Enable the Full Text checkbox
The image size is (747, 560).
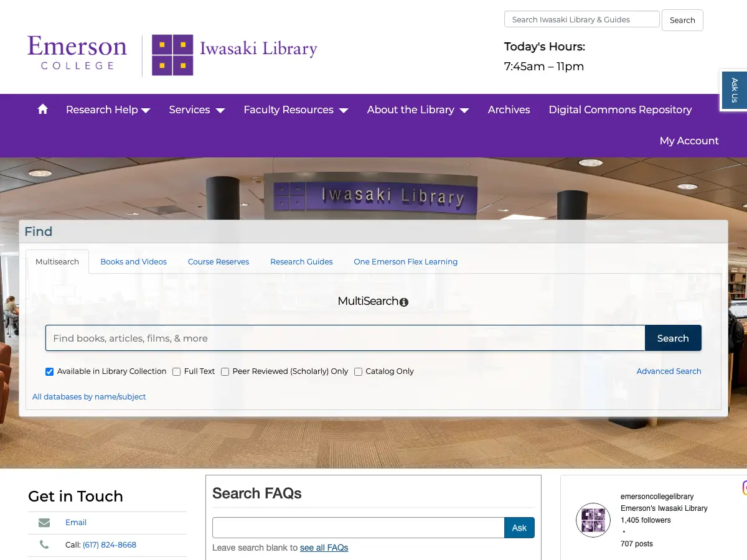[x=177, y=371]
